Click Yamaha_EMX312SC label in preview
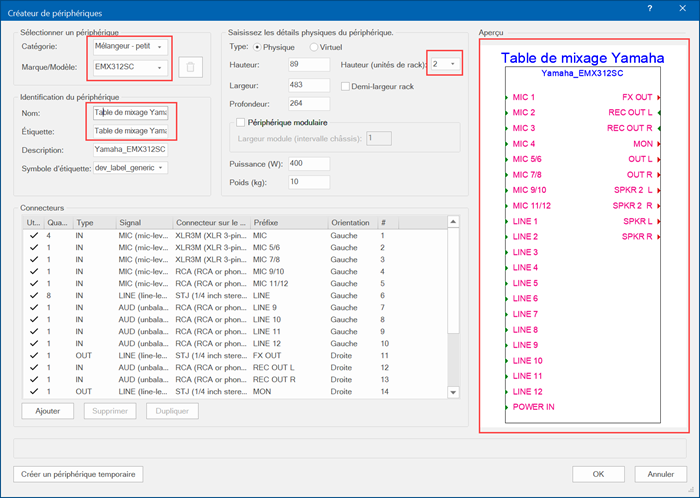 [582, 73]
